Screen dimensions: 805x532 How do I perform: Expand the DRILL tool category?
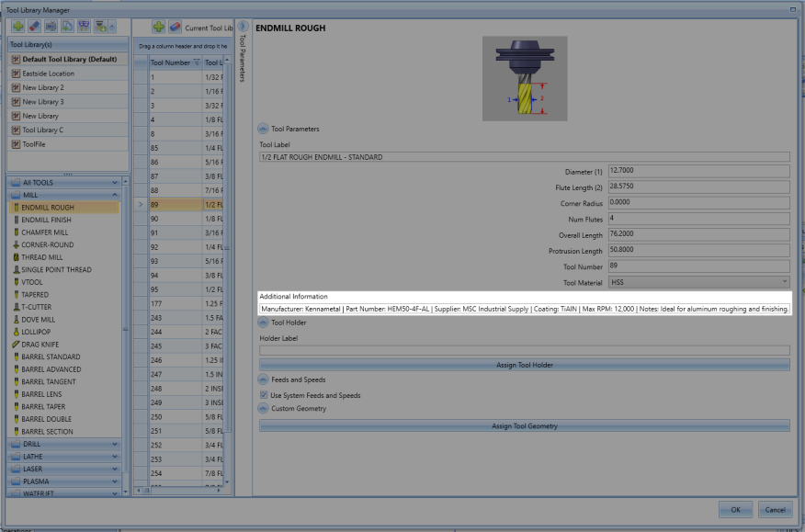[x=64, y=444]
